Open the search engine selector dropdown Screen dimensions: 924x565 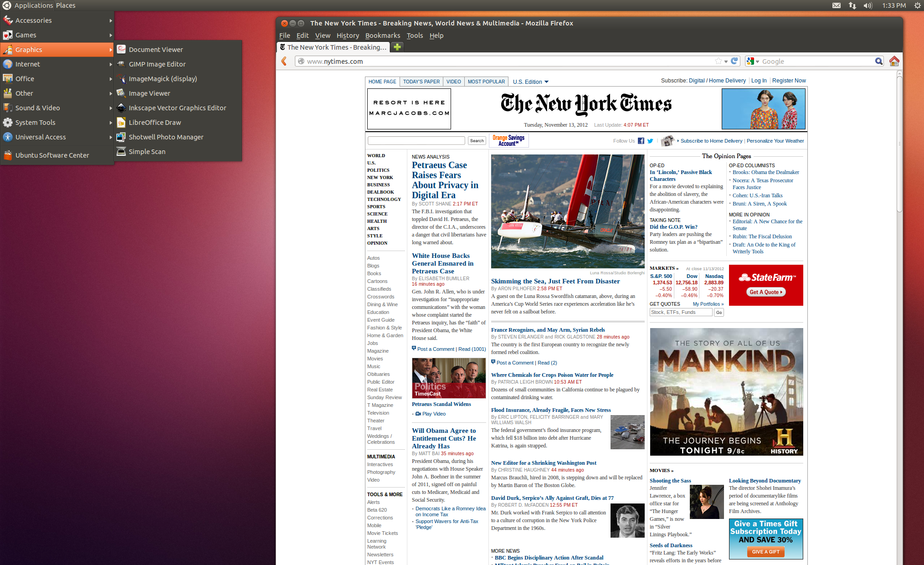(x=753, y=61)
